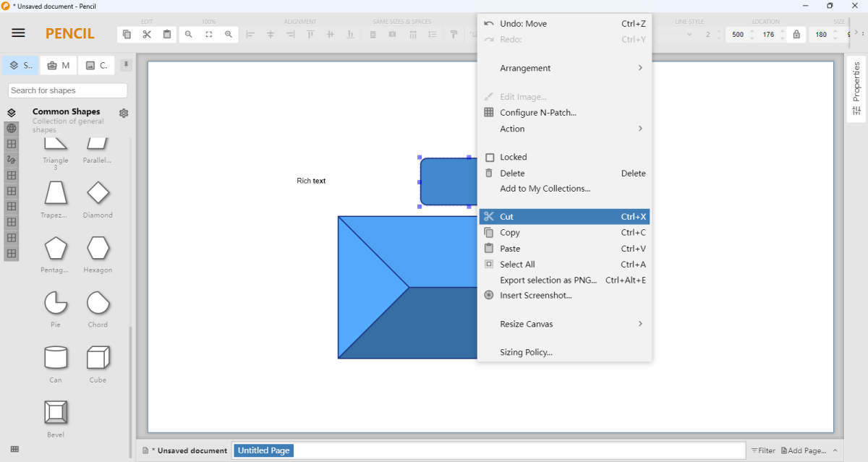Viewport: 868px width, 462px height.
Task: Click the Copy icon in the Edit toolbar
Action: coord(127,34)
